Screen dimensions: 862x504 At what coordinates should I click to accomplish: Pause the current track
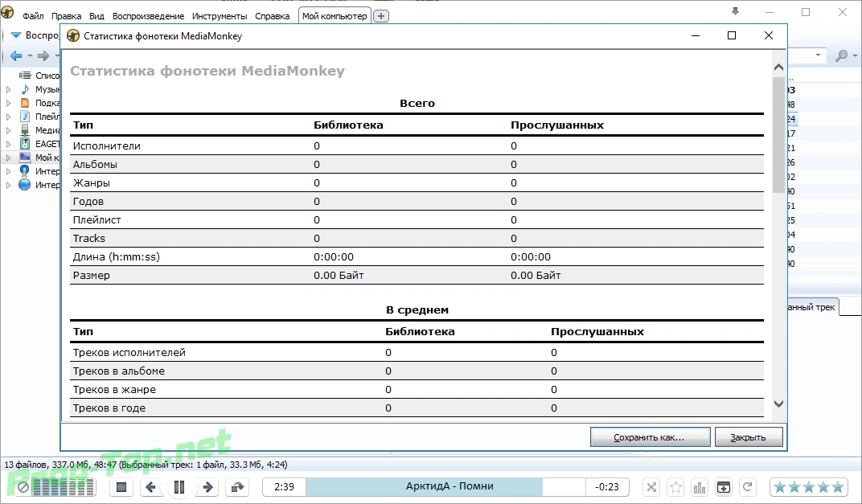(x=179, y=487)
